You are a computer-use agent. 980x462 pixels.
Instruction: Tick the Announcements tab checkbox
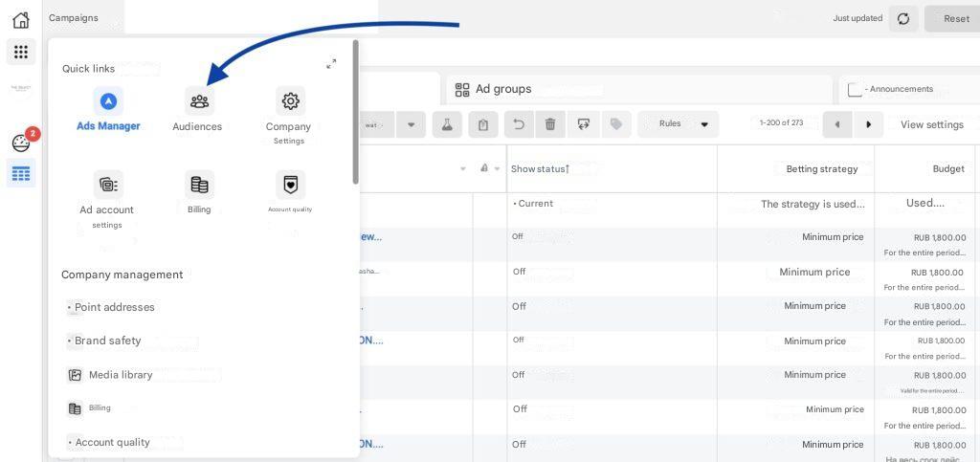pos(856,90)
